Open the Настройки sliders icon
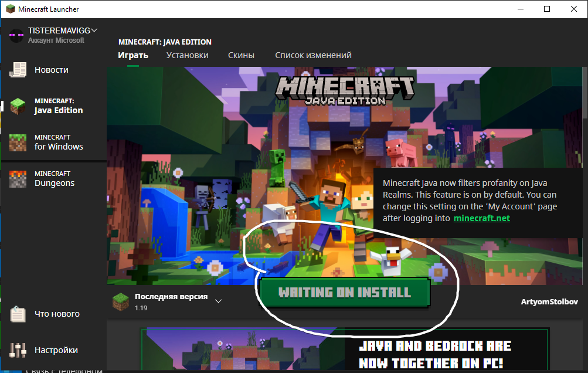Image resolution: width=588 pixels, height=373 pixels. pos(18,350)
